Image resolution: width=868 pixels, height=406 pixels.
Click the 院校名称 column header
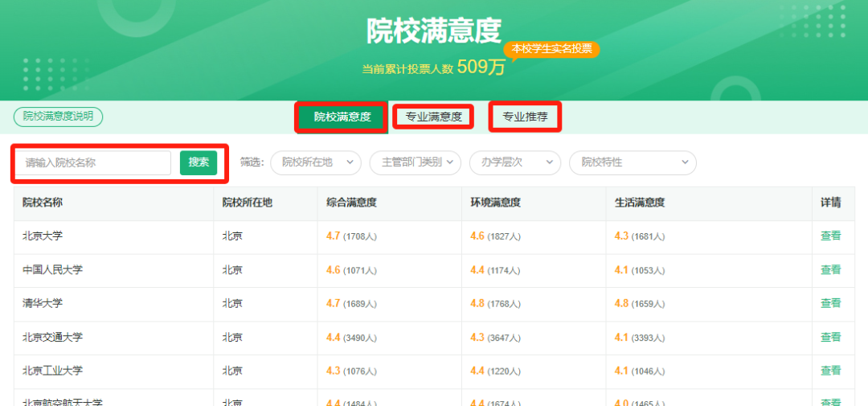click(43, 202)
